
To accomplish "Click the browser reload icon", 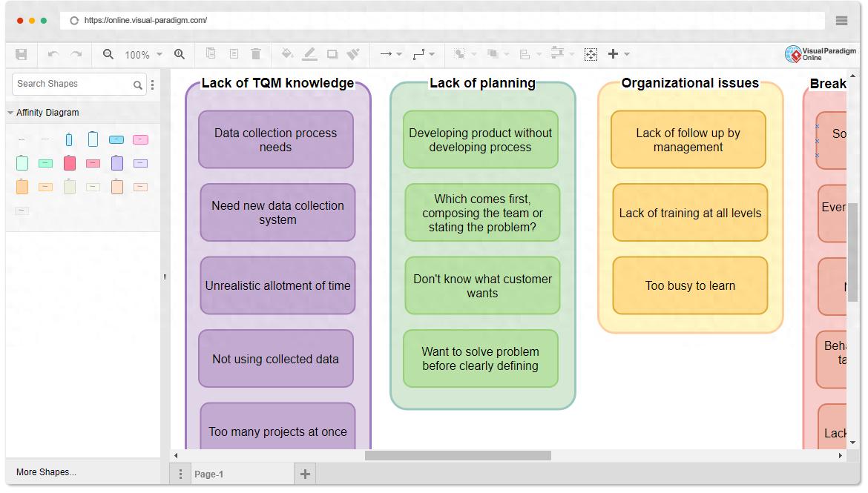I will (74, 21).
